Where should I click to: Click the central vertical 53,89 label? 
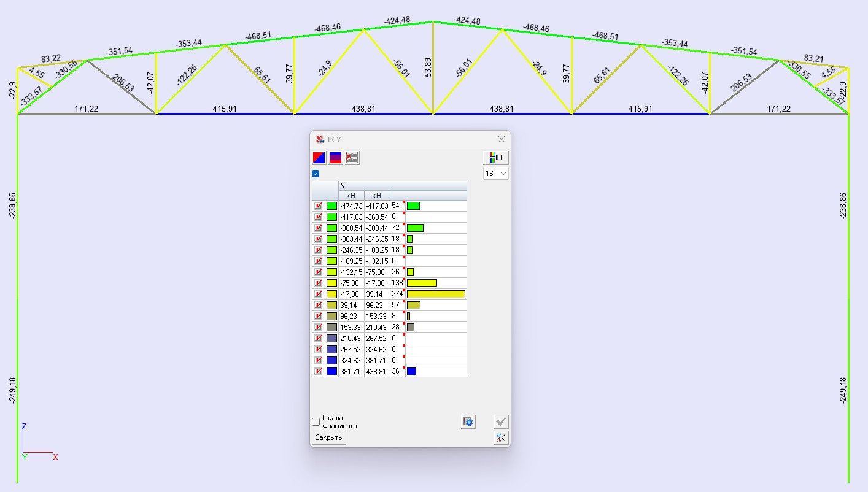[x=428, y=68]
